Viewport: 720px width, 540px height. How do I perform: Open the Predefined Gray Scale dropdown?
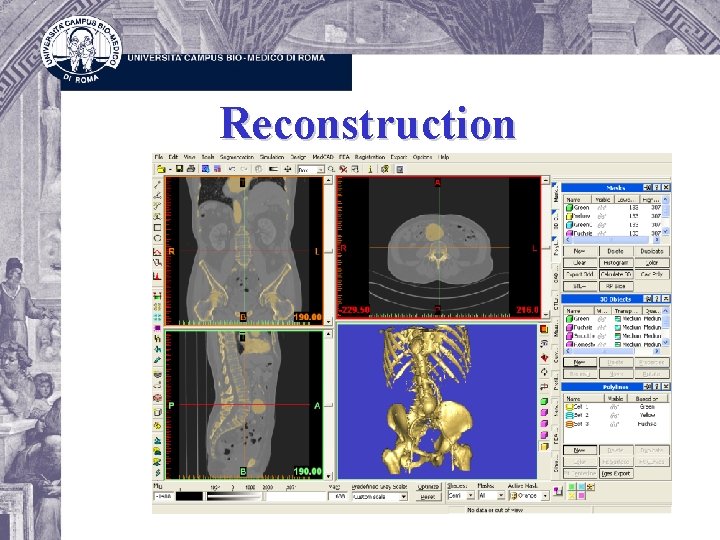click(379, 497)
